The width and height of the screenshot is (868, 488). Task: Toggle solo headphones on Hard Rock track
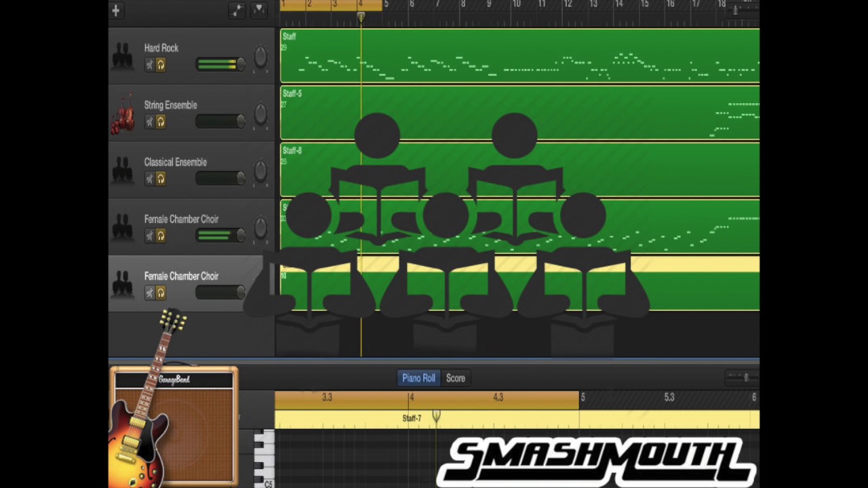[161, 64]
